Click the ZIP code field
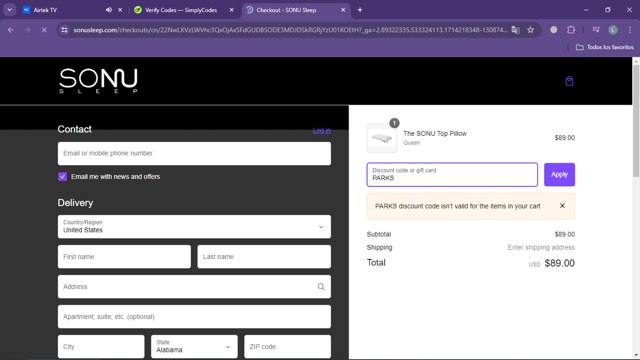The image size is (640, 360). click(287, 347)
